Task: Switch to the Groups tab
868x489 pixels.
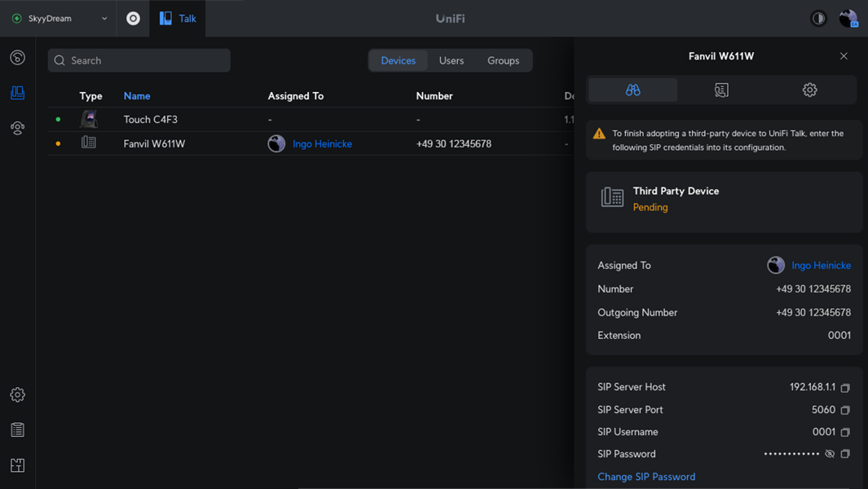Action: point(503,60)
